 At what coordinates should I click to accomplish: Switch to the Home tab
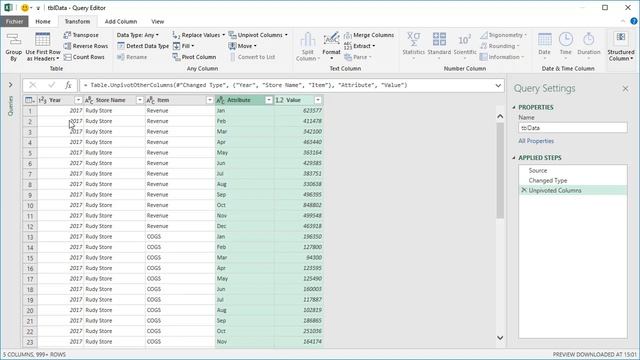(43, 22)
